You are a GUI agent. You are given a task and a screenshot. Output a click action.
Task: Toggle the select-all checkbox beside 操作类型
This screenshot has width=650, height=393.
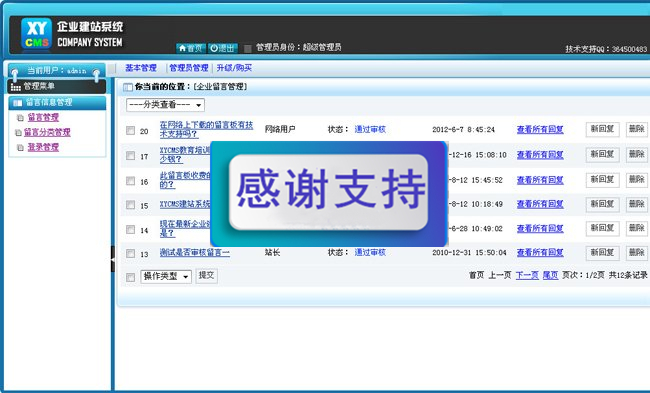pyautogui.click(x=130, y=277)
